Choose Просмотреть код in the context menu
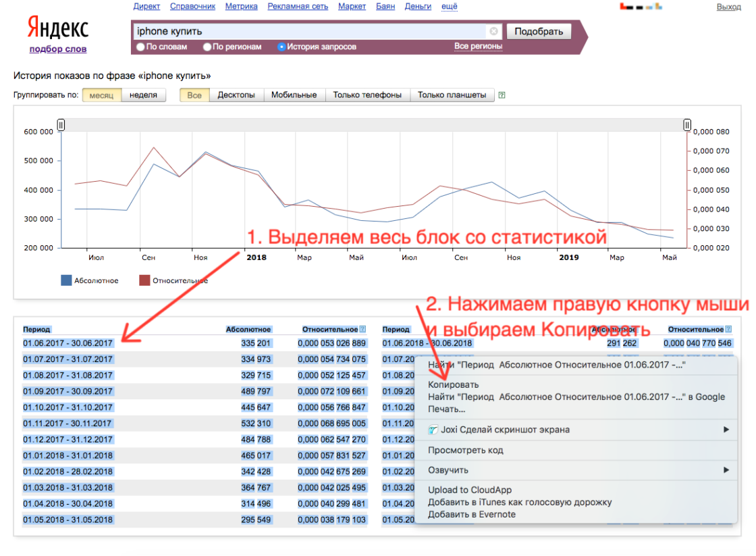756x556 pixels. pyautogui.click(x=465, y=451)
